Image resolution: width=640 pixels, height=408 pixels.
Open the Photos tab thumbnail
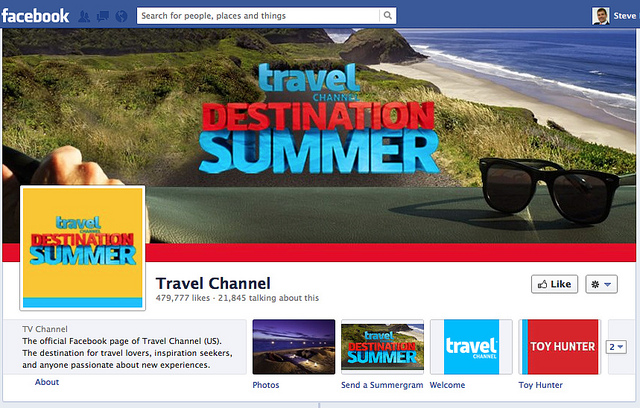[x=294, y=347]
